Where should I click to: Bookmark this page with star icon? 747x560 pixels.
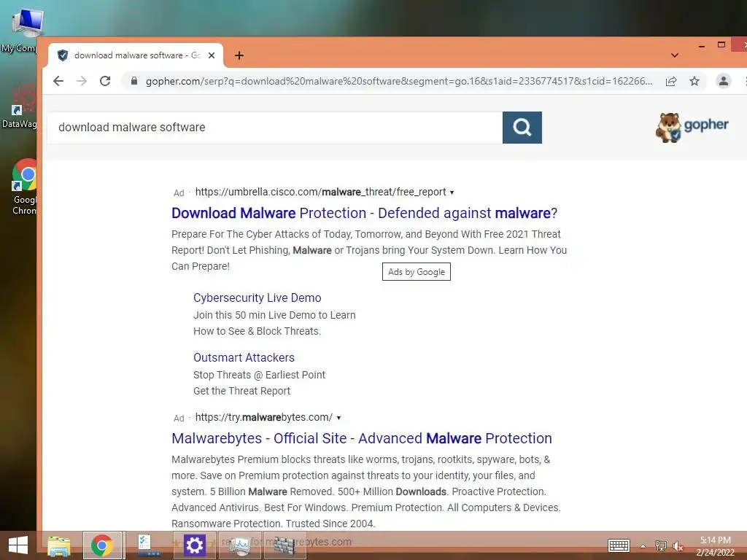[694, 81]
